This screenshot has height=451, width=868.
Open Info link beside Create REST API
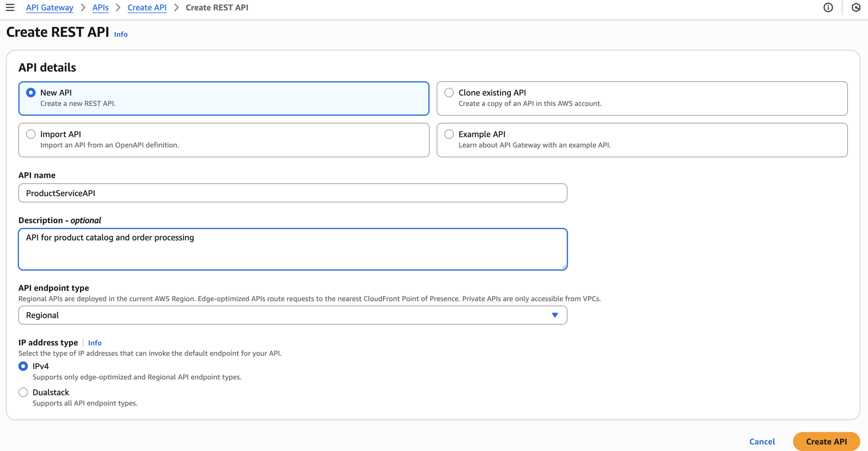[x=120, y=34]
